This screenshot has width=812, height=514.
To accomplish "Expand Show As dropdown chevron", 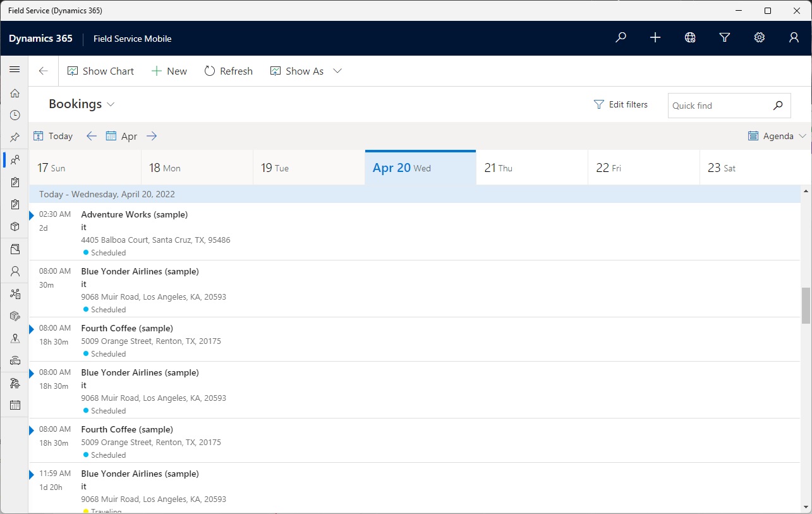I will click(x=337, y=71).
